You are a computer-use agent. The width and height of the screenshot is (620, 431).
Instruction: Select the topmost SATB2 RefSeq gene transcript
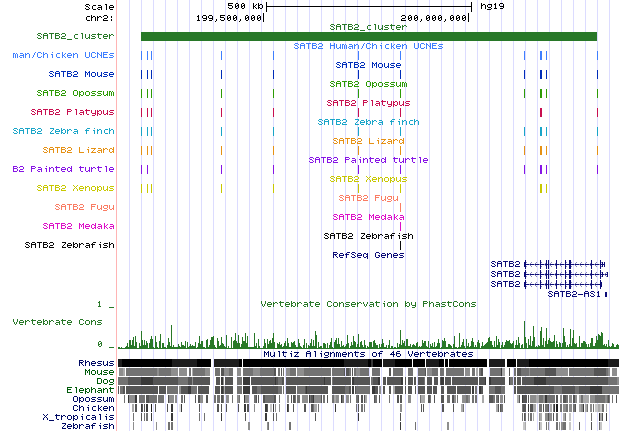click(565, 264)
